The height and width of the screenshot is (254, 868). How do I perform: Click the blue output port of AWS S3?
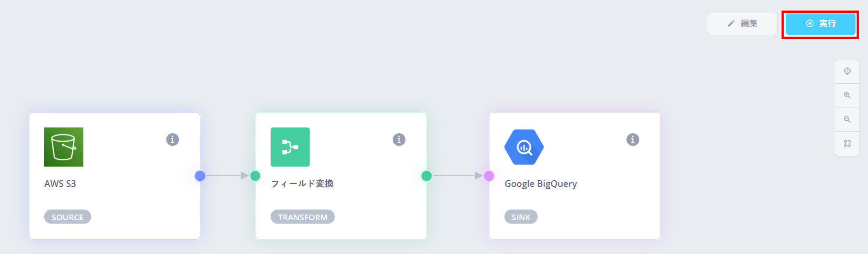[200, 176]
